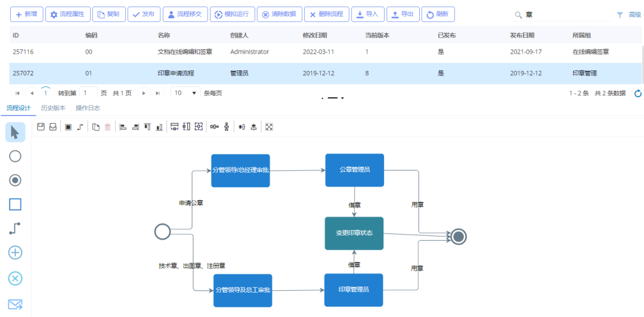Viewport: 644px width, 317px height.
Task: Select the pointer arrow tool
Action: tap(15, 132)
